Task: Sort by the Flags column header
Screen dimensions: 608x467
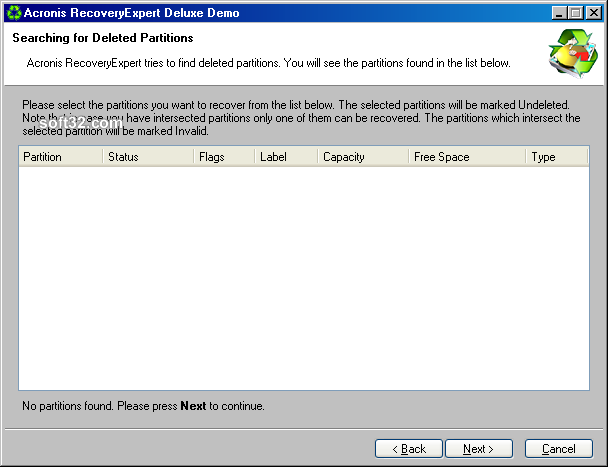Action: coord(224,157)
